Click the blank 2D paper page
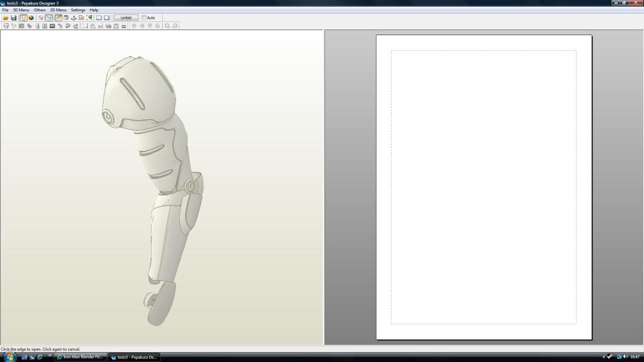Image resolution: width=644 pixels, height=362 pixels. (x=484, y=187)
